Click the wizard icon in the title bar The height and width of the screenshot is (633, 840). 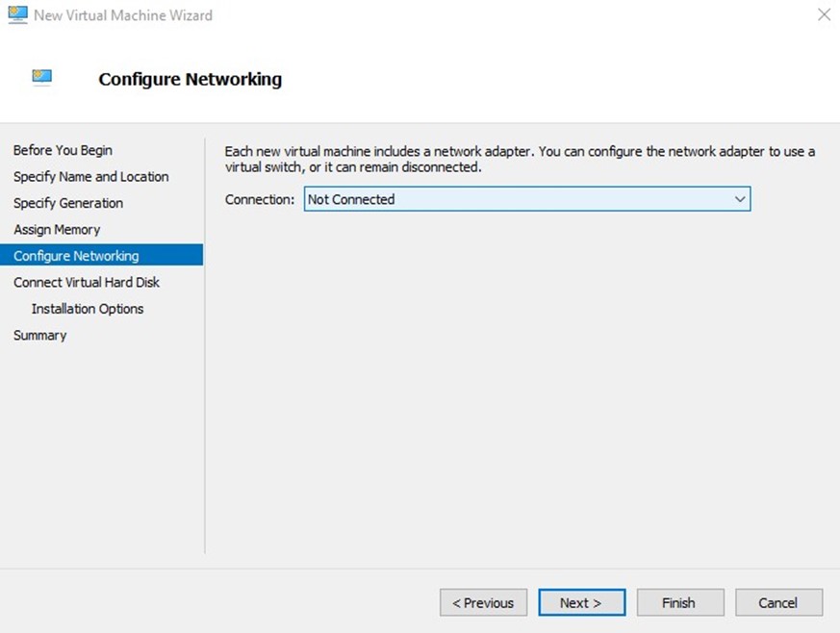(17, 14)
